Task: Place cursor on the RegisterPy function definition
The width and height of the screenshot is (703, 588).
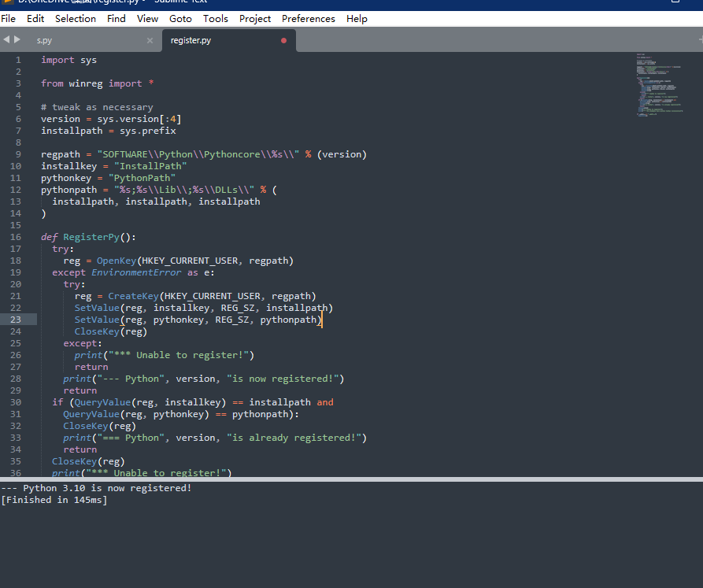Action: 91,236
